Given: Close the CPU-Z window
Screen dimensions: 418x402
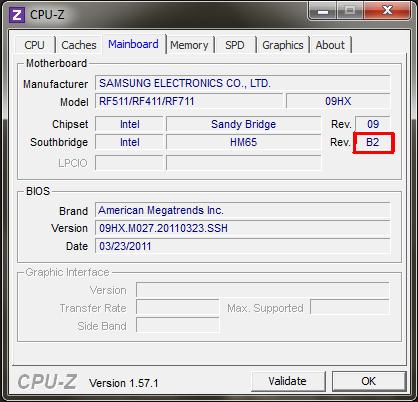Looking at the screenshot, I should click(x=387, y=11).
